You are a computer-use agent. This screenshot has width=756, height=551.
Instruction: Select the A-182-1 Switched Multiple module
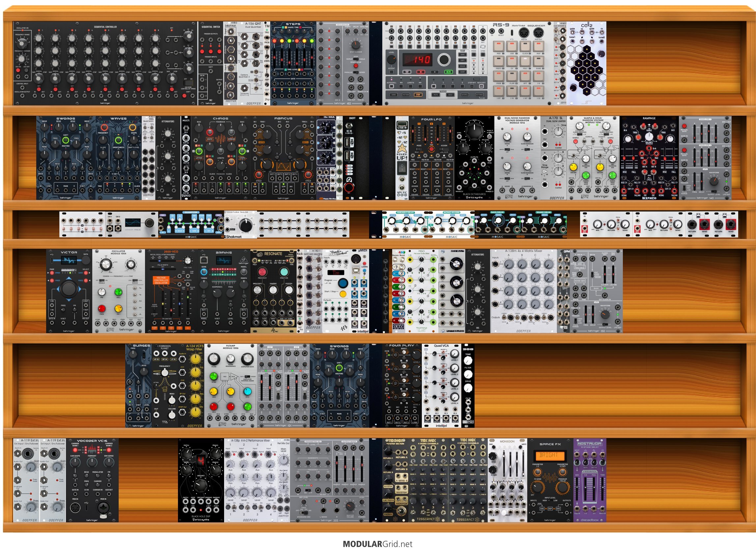click(x=312, y=291)
